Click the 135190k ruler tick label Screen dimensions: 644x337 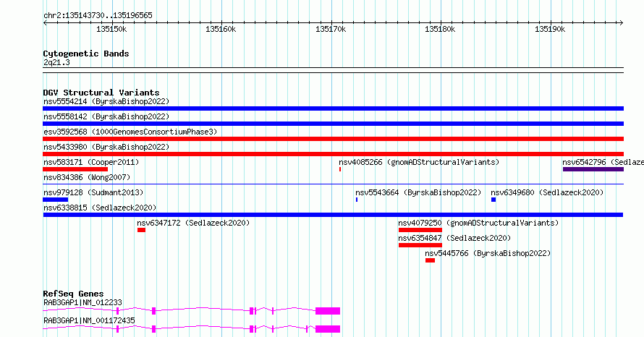pyautogui.click(x=550, y=29)
